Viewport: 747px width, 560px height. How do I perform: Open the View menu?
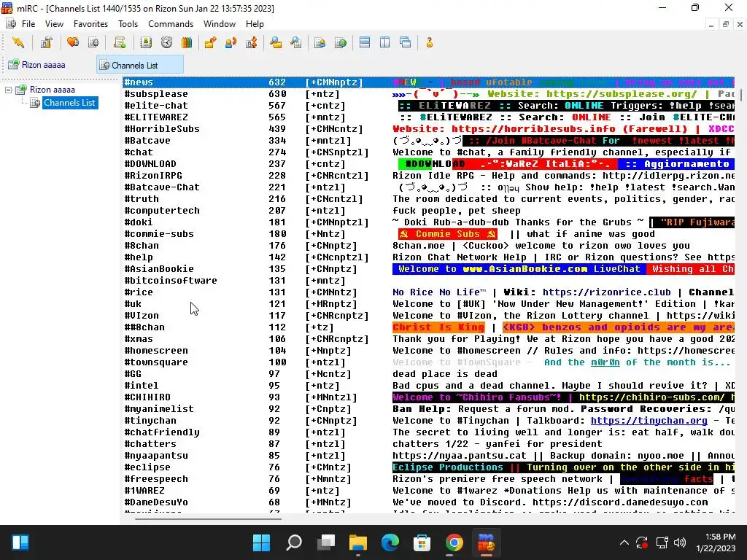pyautogui.click(x=54, y=24)
